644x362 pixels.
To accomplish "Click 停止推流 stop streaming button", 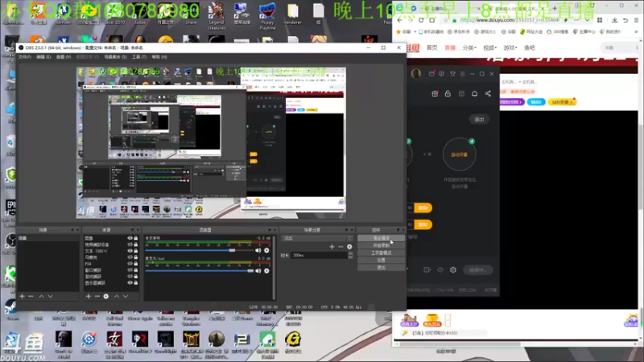I will [x=381, y=238].
